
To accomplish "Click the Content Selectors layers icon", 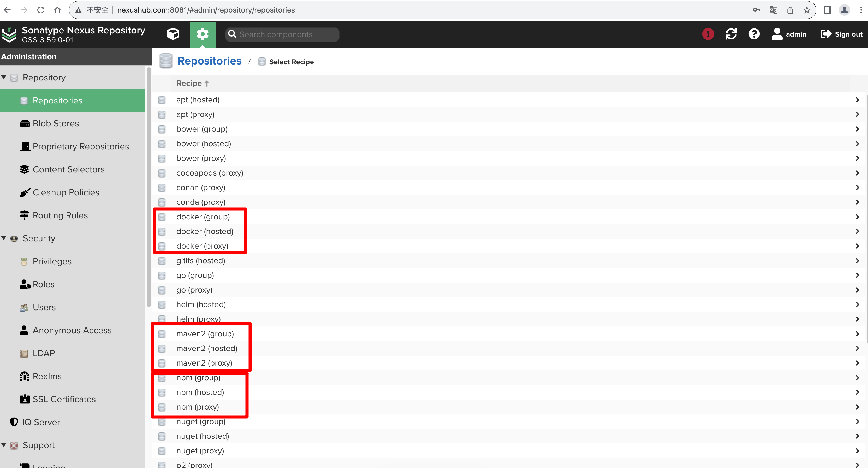I will click(24, 169).
